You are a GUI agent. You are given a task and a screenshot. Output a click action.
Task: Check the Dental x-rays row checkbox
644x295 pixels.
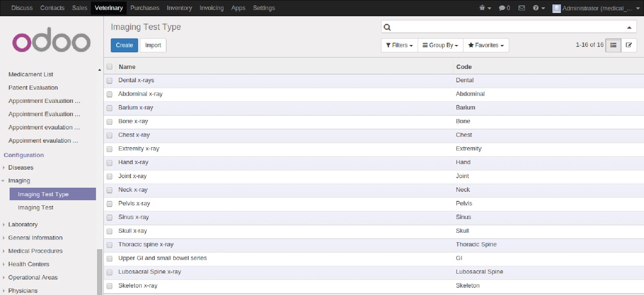pyautogui.click(x=109, y=80)
